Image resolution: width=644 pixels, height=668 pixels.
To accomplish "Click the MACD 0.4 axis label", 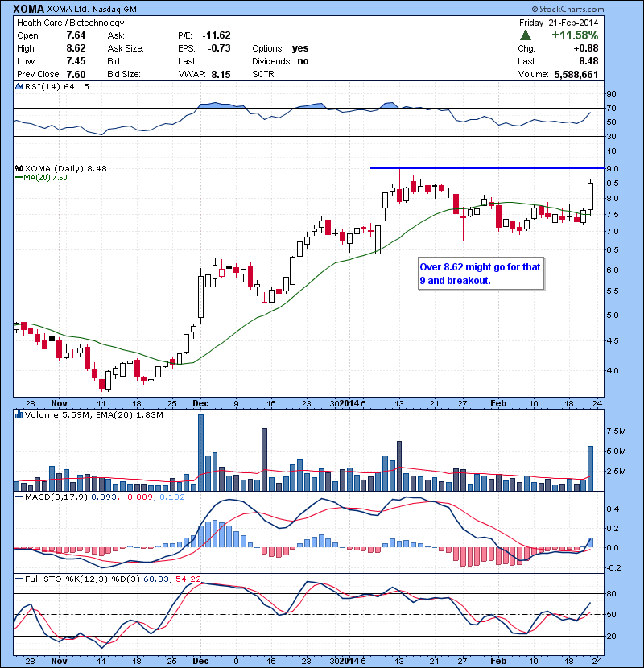I will click(x=613, y=509).
